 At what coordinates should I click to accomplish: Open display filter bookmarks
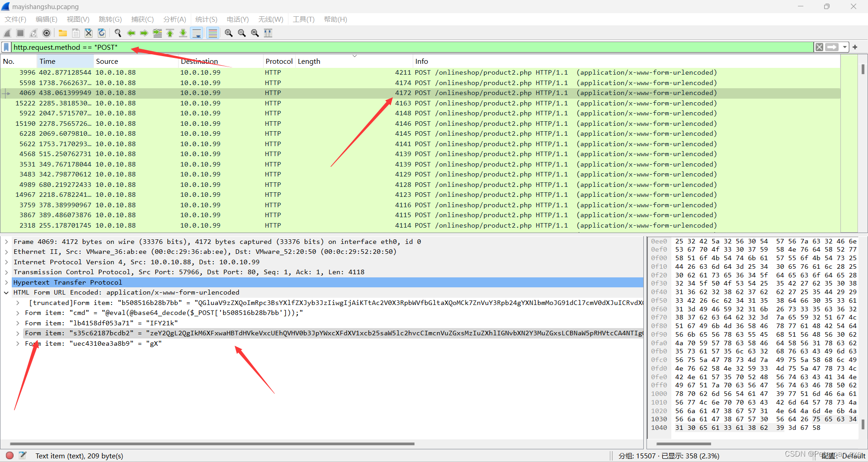(x=6, y=47)
